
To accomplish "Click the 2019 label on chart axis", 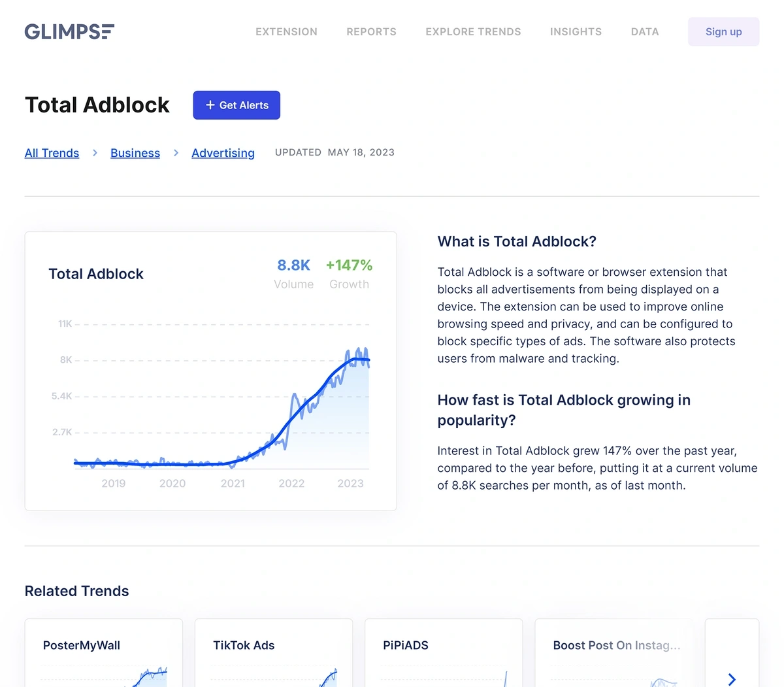I will (113, 484).
